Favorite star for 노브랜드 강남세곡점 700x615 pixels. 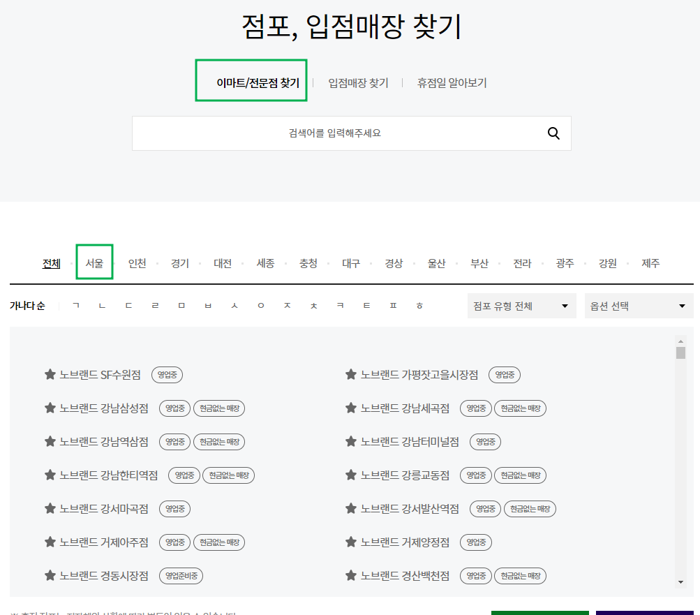point(351,408)
